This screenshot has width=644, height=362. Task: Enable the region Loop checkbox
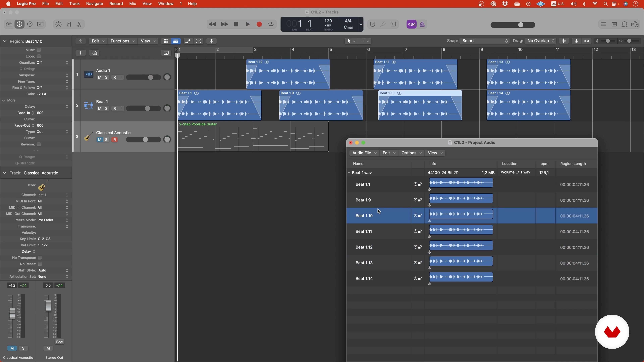coord(39,56)
